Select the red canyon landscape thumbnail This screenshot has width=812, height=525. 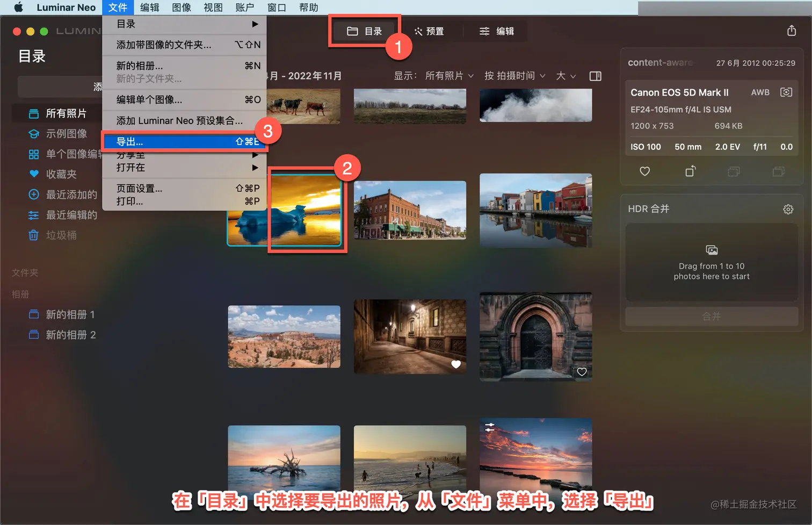click(x=284, y=336)
